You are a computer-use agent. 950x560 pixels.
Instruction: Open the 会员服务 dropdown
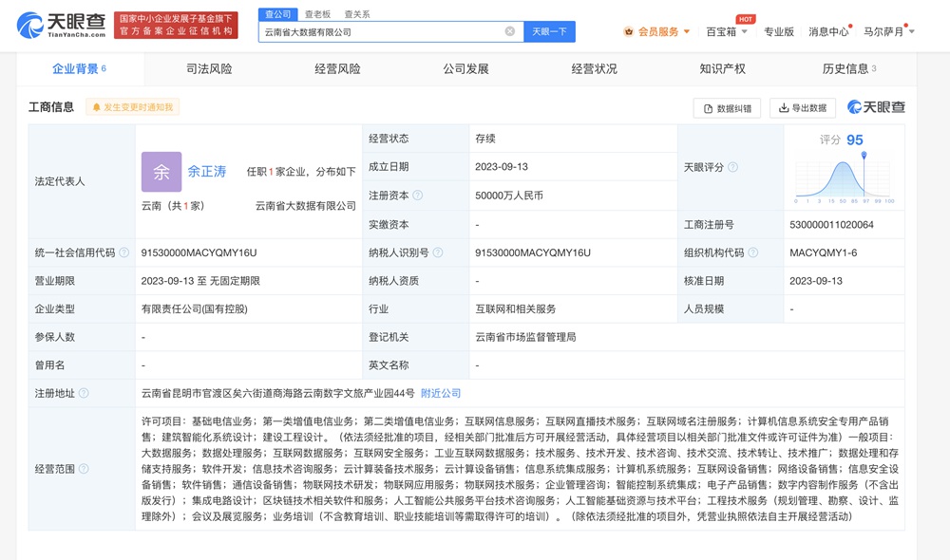coord(663,31)
